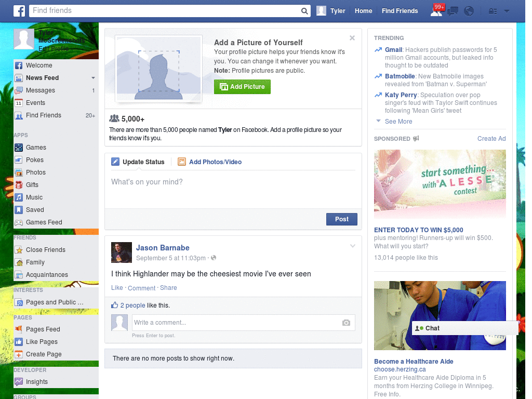Click the Create Page plus icon
This screenshot has height=399, width=532.
click(x=19, y=354)
